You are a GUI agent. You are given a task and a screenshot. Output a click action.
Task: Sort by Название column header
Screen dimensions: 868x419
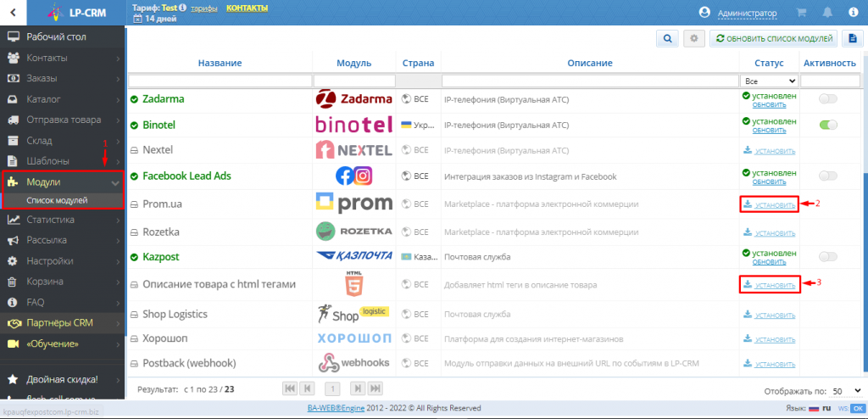coord(220,63)
